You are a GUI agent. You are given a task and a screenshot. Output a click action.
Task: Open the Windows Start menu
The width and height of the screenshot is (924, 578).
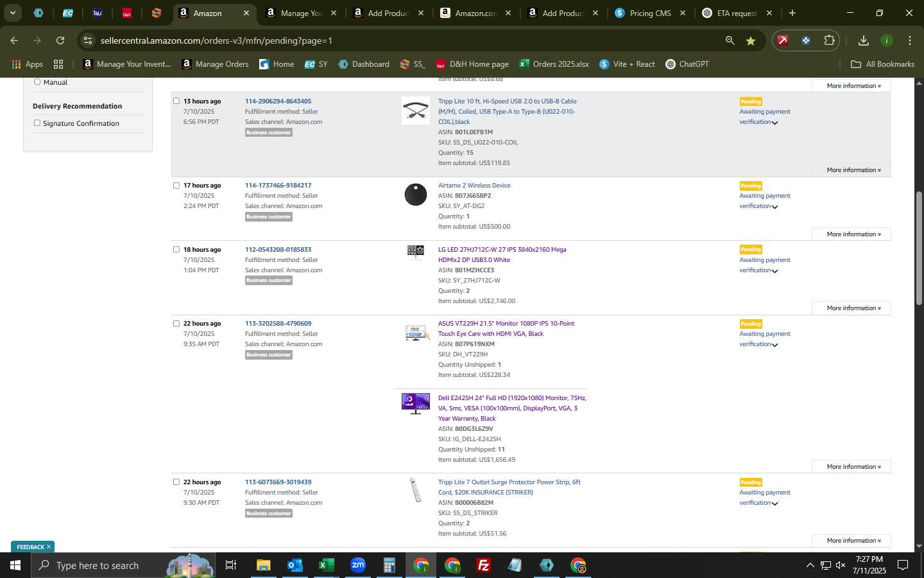tap(15, 565)
